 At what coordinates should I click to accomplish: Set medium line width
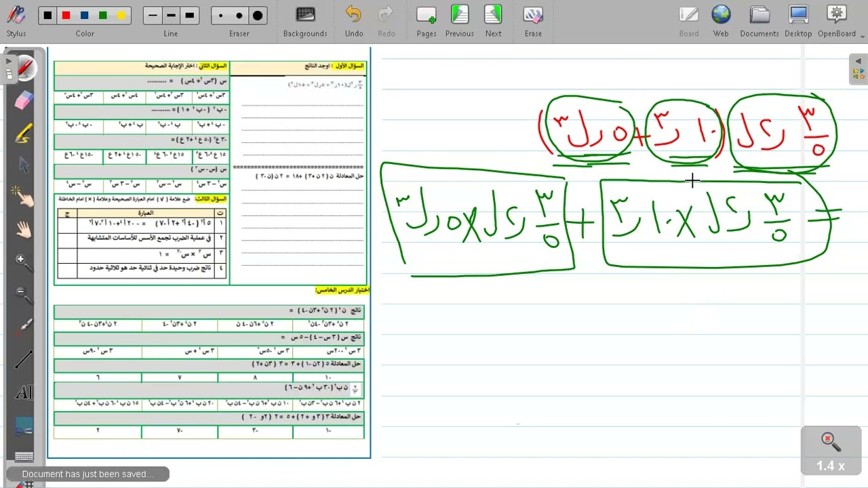(x=171, y=16)
